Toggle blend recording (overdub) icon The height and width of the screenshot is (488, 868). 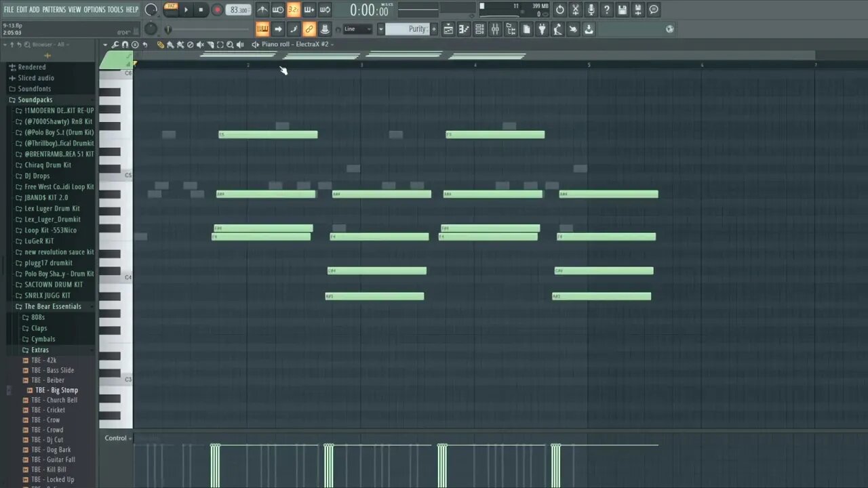[309, 9]
